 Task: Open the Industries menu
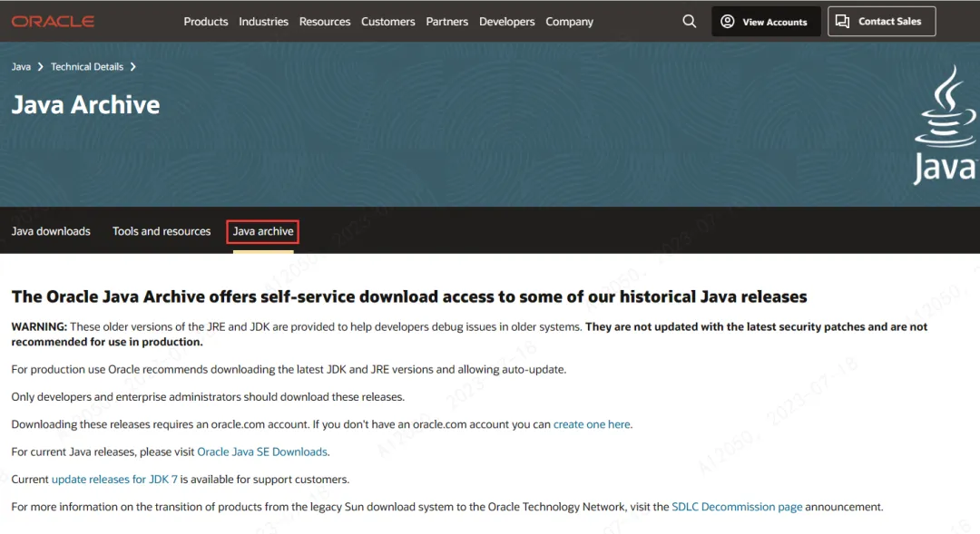pyautogui.click(x=264, y=21)
